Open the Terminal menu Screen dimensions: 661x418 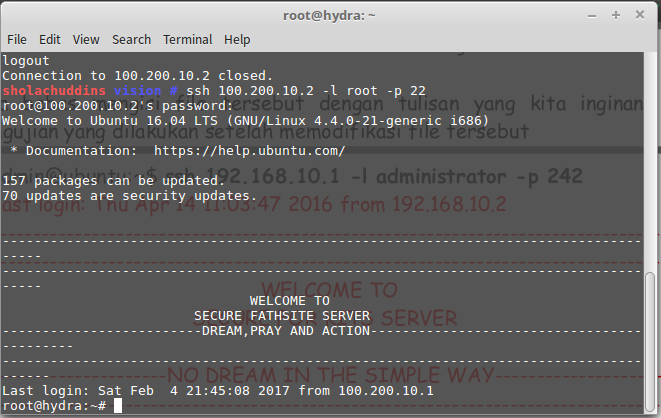click(188, 40)
